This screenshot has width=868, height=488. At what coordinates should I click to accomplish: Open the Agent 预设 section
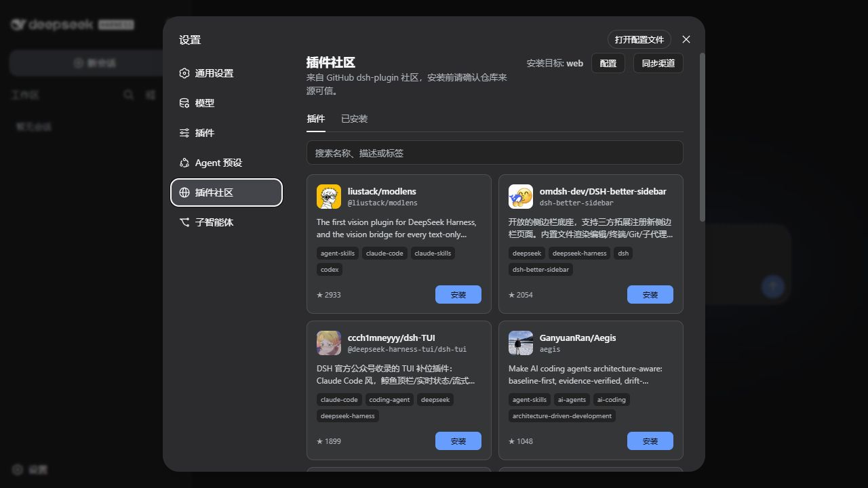pos(226,163)
